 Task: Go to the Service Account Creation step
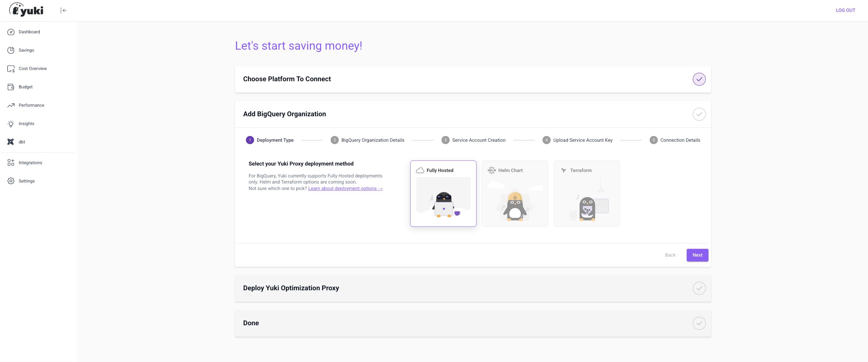point(473,140)
